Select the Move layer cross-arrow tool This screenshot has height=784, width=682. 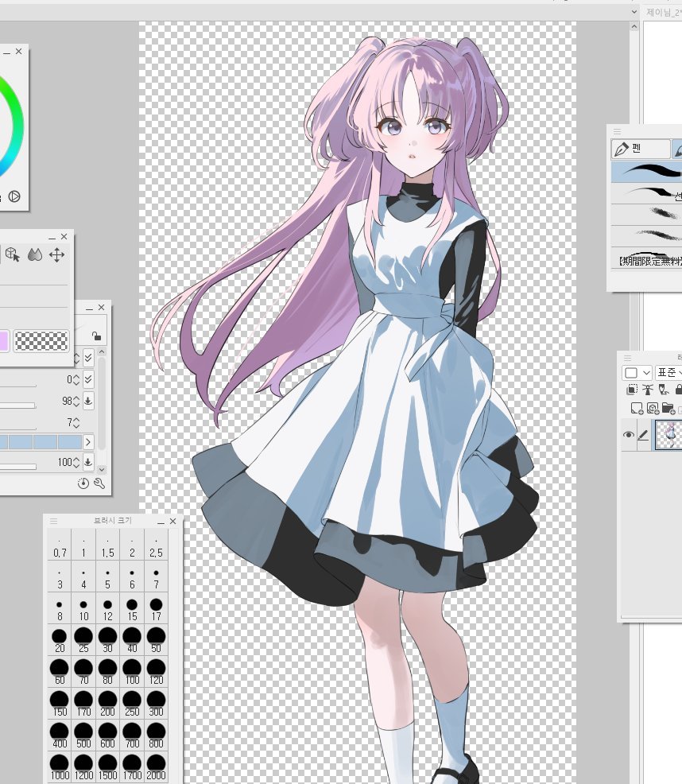pos(56,255)
